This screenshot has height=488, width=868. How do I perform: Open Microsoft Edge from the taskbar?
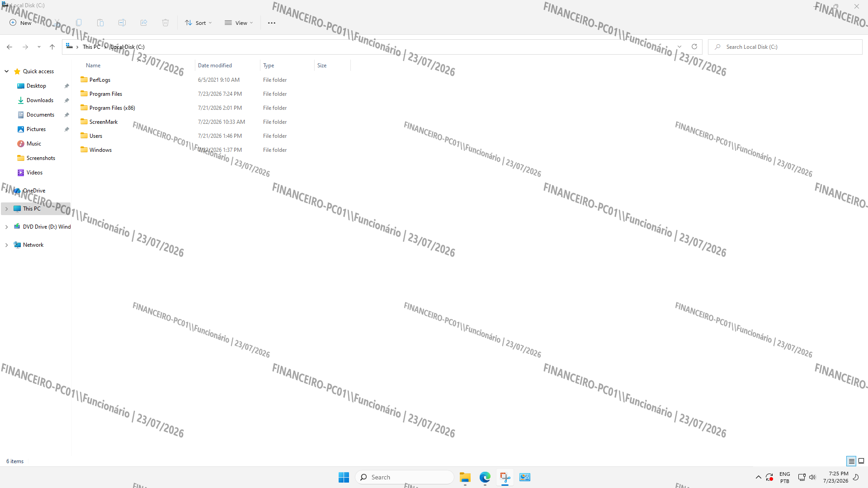point(485,477)
